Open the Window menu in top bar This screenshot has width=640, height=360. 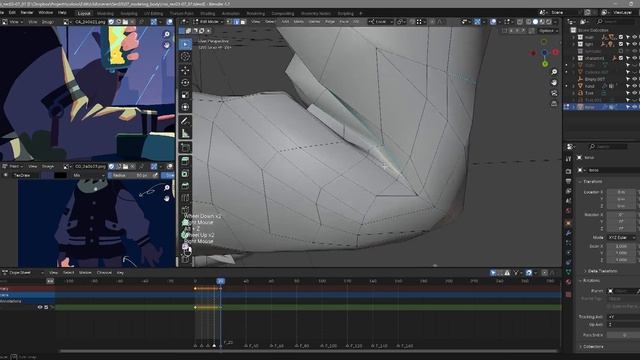click(45, 13)
